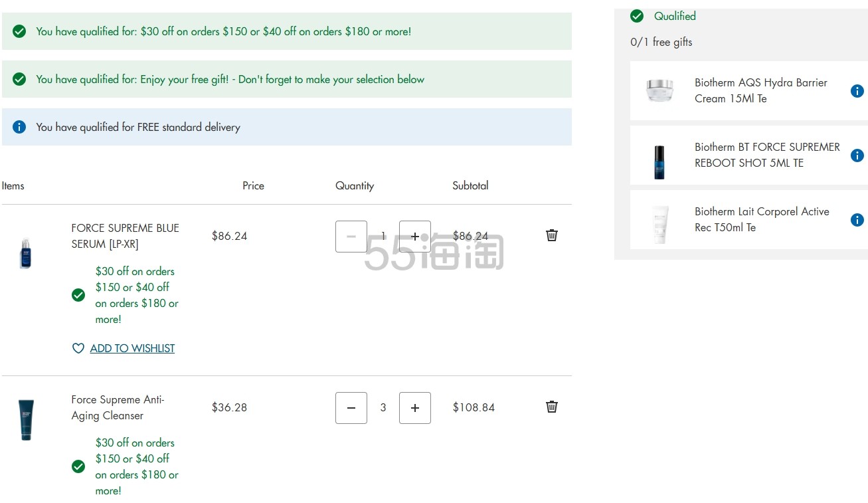Open info for FORCE SUPREMER REBOOT SHOT gift
Screen dimensions: 868x503
pos(857,155)
